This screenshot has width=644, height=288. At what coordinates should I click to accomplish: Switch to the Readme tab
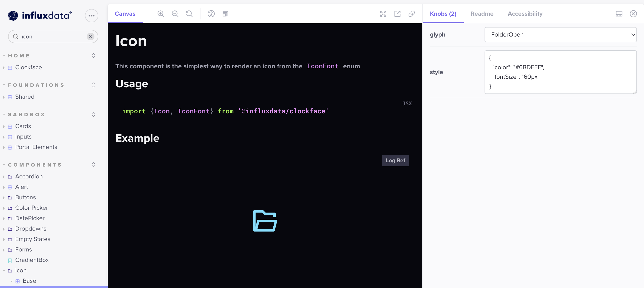pyautogui.click(x=482, y=14)
